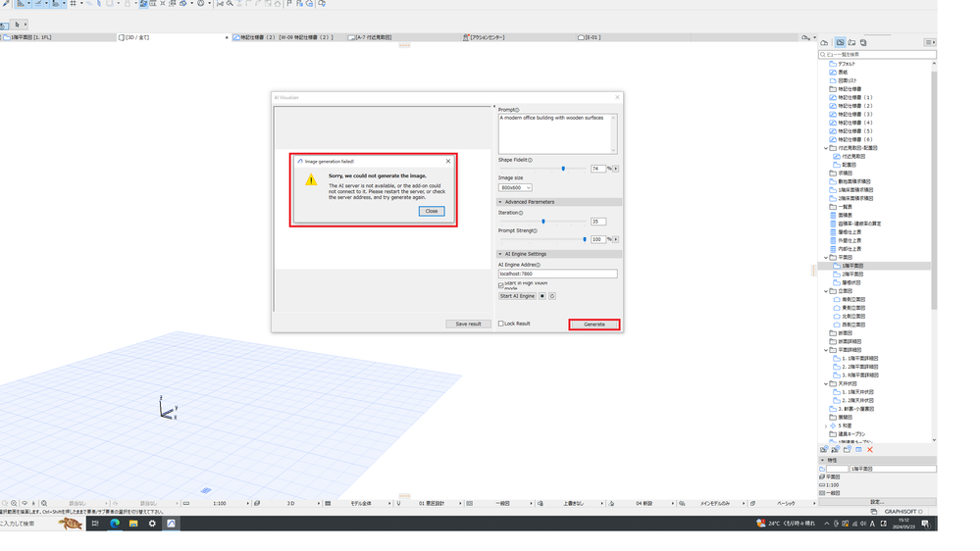Open File Explorer from the taskbar
Screen dimensions: 980x551
(x=133, y=524)
